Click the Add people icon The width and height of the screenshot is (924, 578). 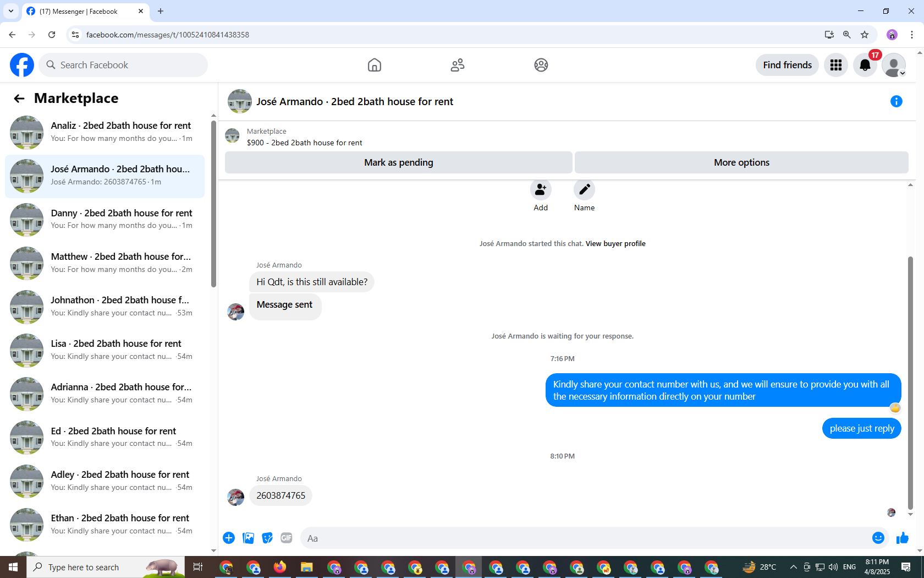541,190
